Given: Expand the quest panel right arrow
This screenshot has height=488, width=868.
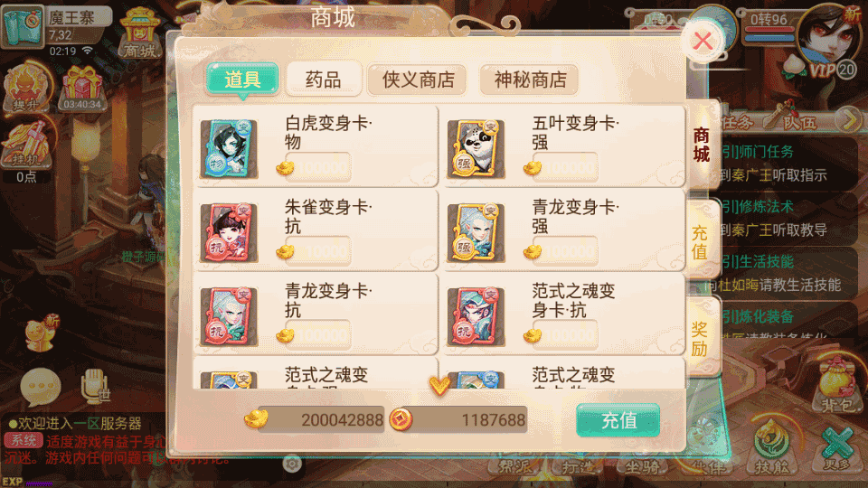Looking at the screenshot, I should coord(849,119).
